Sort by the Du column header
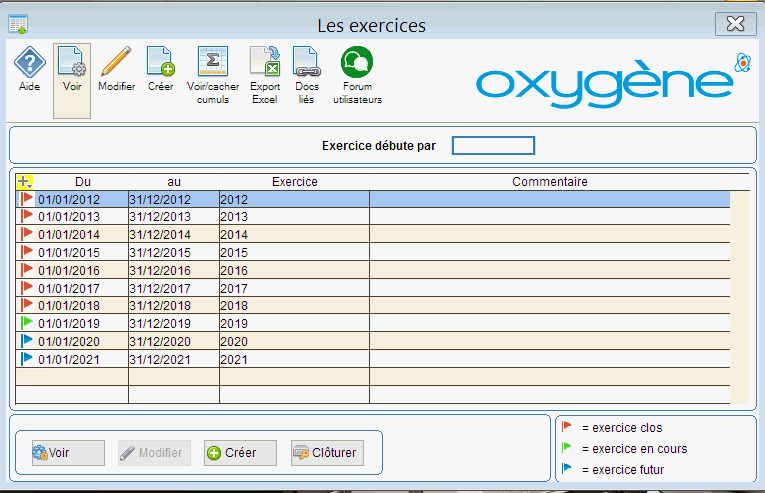Screen dimensions: 765x493 (82, 182)
